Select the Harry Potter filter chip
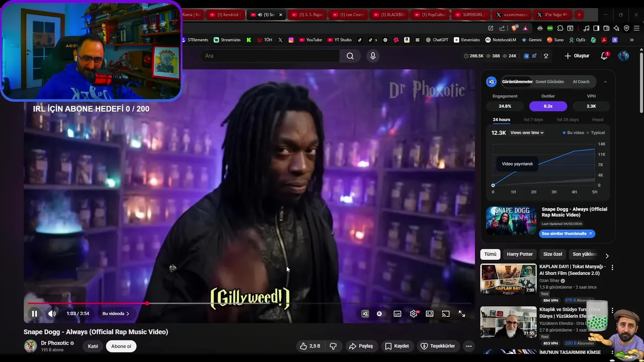Image resolution: width=644 pixels, height=362 pixels. (520, 254)
